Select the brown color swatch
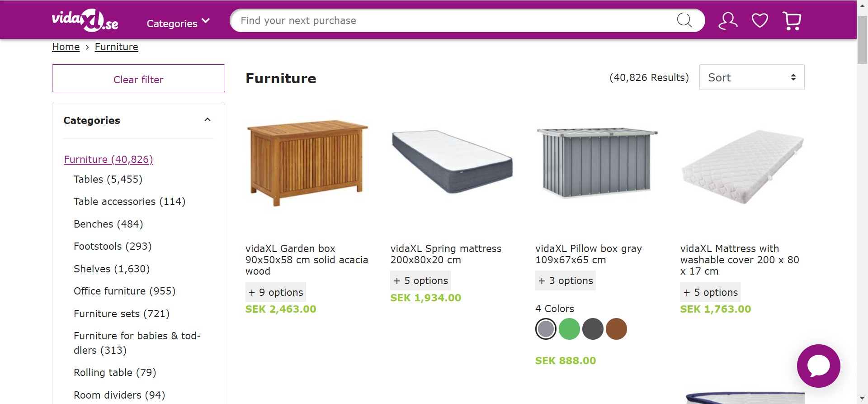Image resolution: width=868 pixels, height=404 pixels. pos(616,329)
